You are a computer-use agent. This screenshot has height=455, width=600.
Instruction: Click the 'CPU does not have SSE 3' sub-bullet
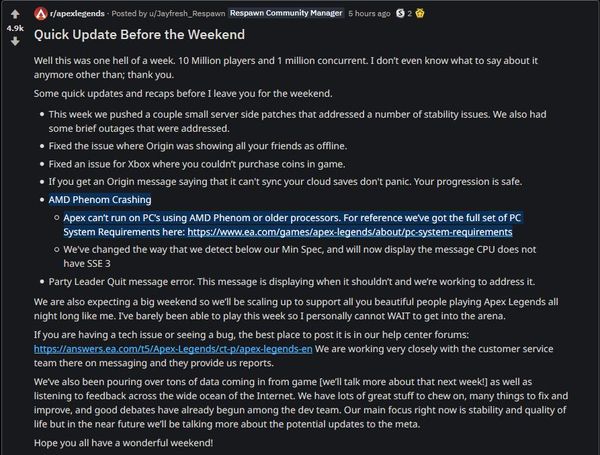pyautogui.click(x=300, y=256)
